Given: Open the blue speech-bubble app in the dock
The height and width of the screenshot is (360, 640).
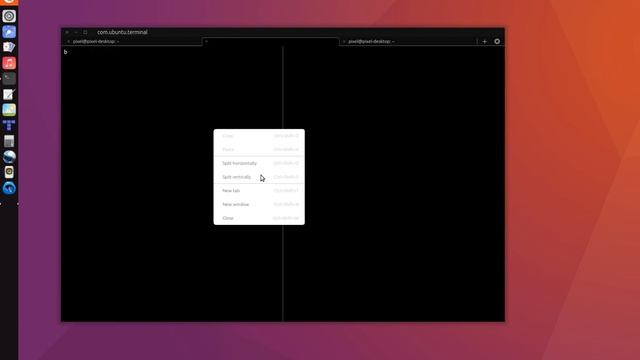Looking at the screenshot, I should coord(9,31).
